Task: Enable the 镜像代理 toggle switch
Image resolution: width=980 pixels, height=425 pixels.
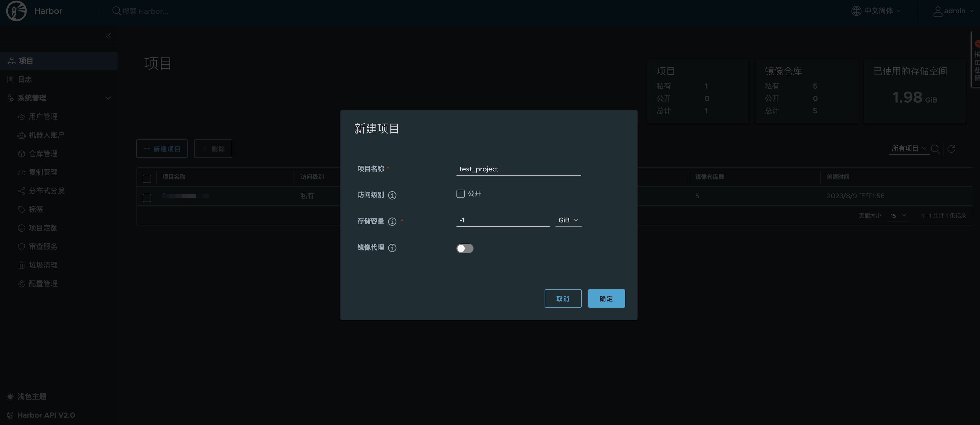Action: 465,248
